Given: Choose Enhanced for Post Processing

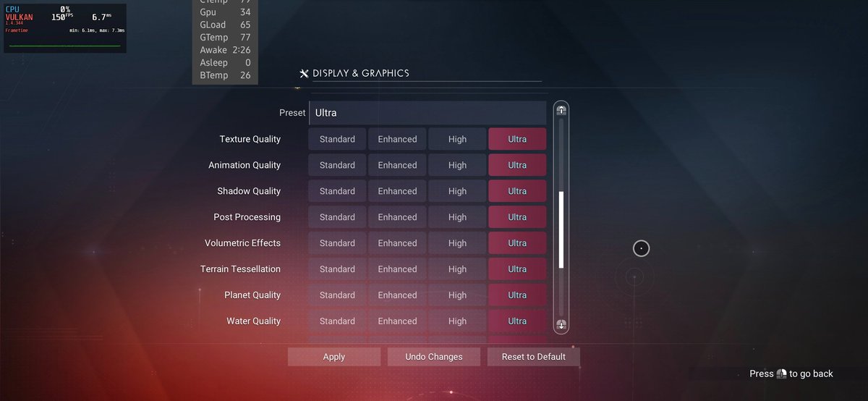Looking at the screenshot, I should tap(397, 217).
